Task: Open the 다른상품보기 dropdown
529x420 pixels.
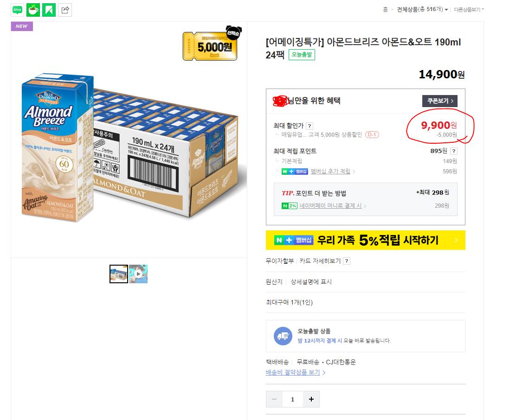Action: coord(469,9)
